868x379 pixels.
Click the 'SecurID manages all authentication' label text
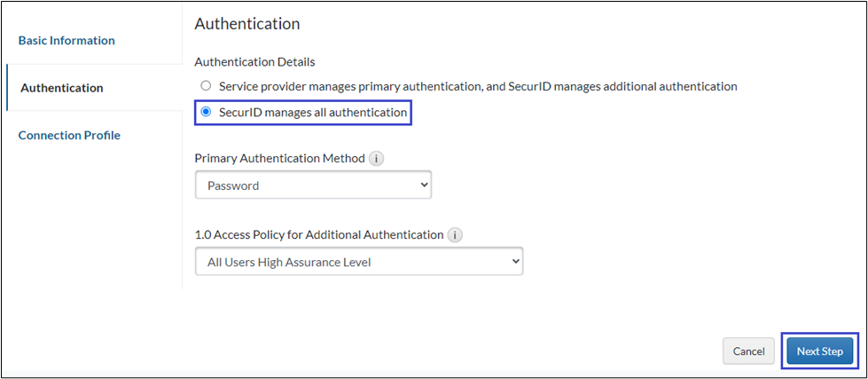click(312, 113)
